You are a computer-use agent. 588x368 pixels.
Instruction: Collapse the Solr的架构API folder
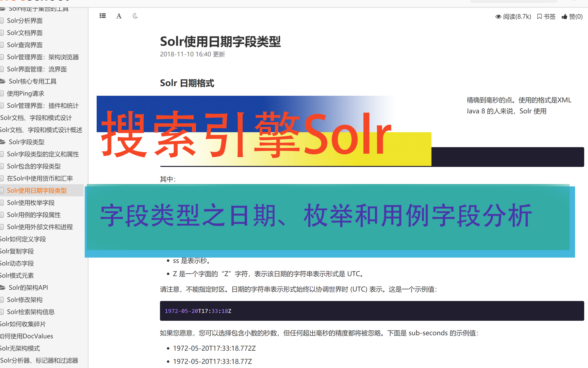(x=28, y=288)
